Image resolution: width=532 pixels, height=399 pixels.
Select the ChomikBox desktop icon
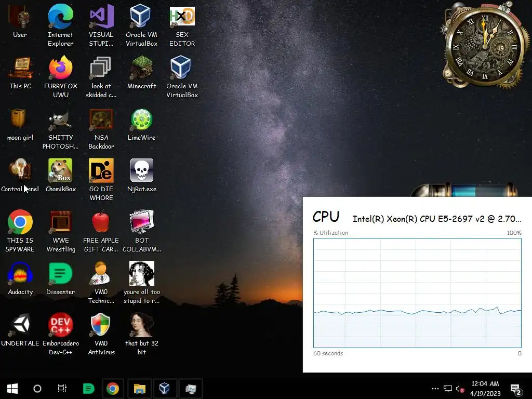coord(60,176)
